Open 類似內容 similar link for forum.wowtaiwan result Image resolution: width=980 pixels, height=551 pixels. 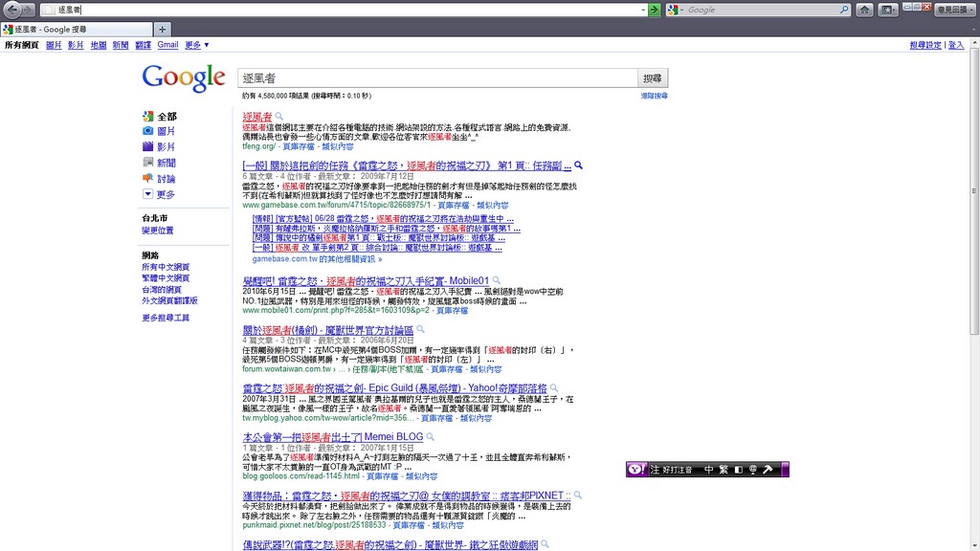pyautogui.click(x=485, y=369)
